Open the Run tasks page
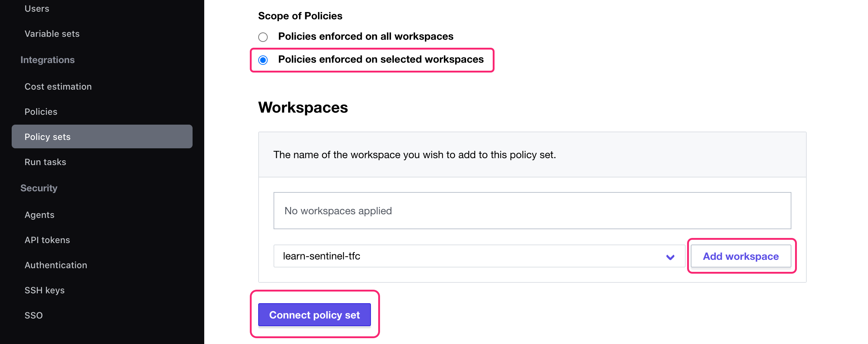This screenshot has height=344, width=868. [x=45, y=162]
